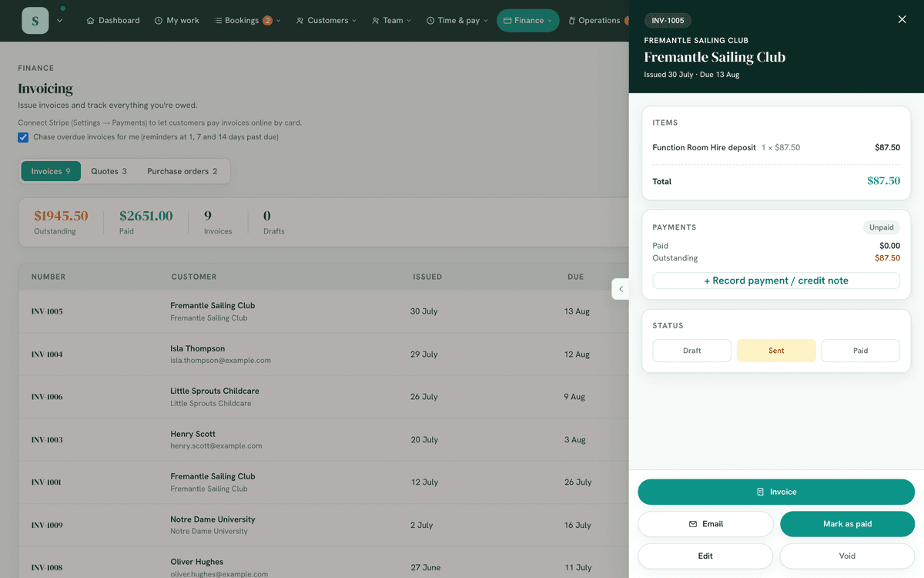Viewport: 924px width, 578px height.
Task: Click the Unpaid status badge
Action: click(x=882, y=227)
